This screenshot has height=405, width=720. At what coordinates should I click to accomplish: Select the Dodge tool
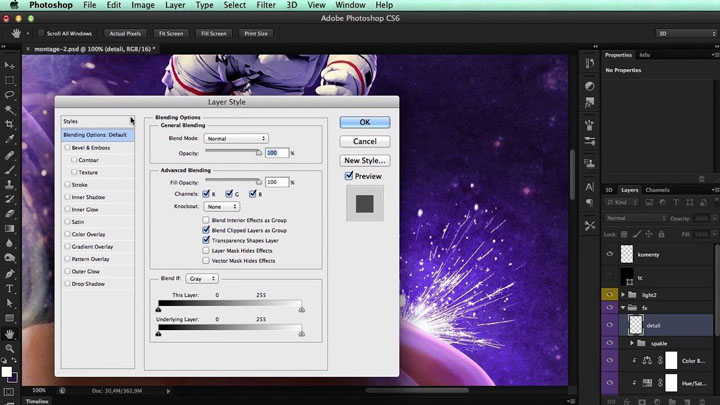[9, 258]
